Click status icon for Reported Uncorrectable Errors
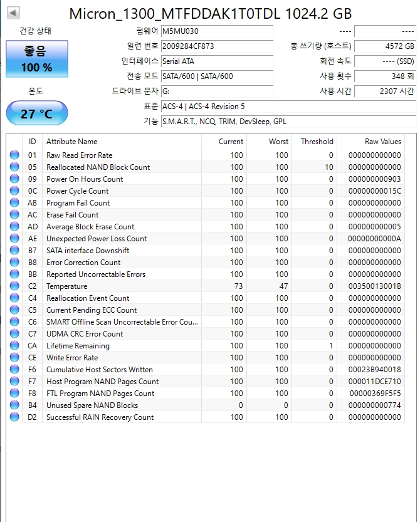 coord(14,274)
